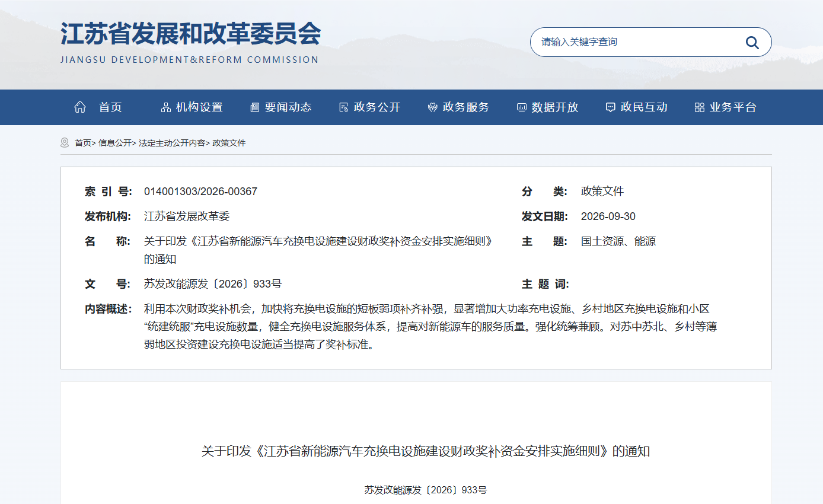823x504 pixels.
Task: Click the publish date 2026-09-30
Action: point(608,216)
